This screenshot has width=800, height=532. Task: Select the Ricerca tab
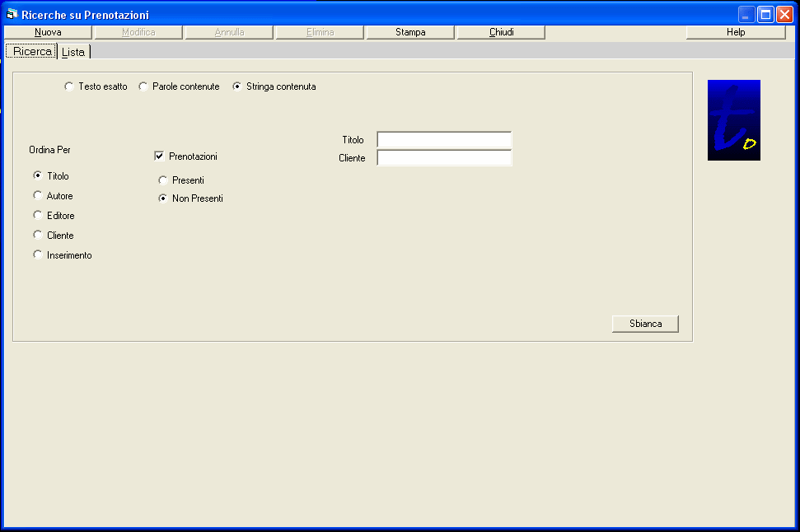(x=31, y=52)
